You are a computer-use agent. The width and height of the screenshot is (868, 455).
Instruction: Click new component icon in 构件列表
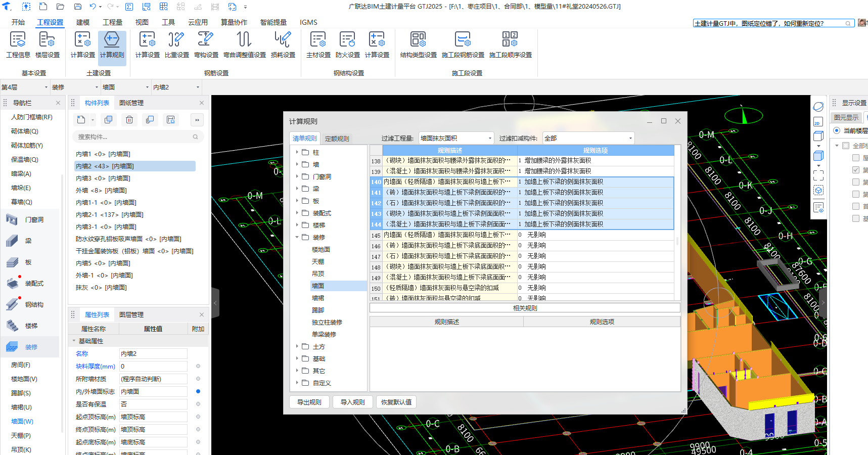click(x=81, y=120)
